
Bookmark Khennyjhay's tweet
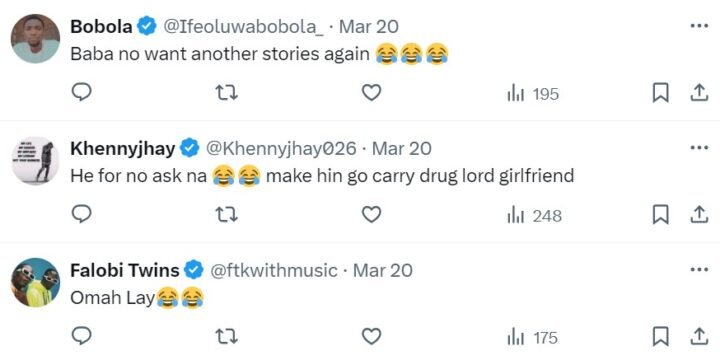coord(660,215)
